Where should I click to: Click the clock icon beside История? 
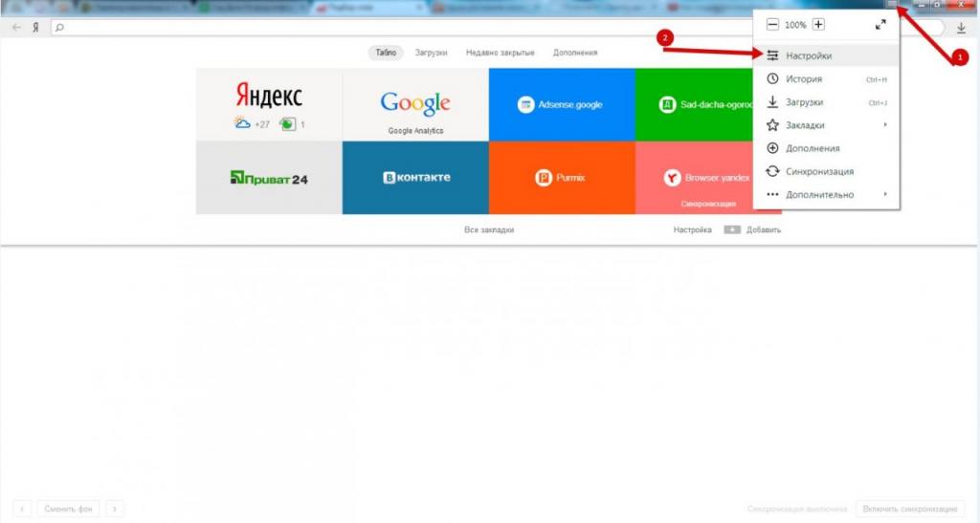(x=772, y=78)
